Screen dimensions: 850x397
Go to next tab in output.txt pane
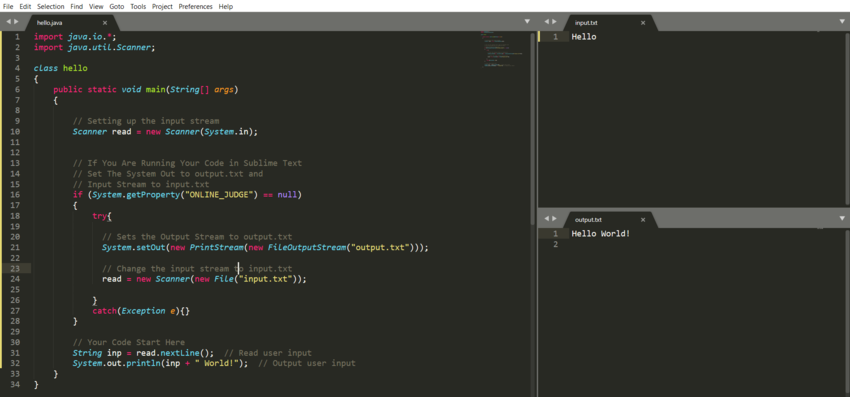coord(555,219)
